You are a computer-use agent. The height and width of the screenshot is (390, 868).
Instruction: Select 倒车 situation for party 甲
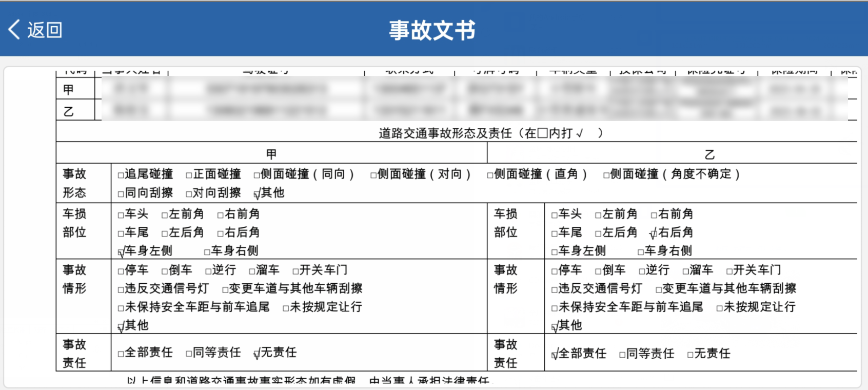click(x=165, y=271)
